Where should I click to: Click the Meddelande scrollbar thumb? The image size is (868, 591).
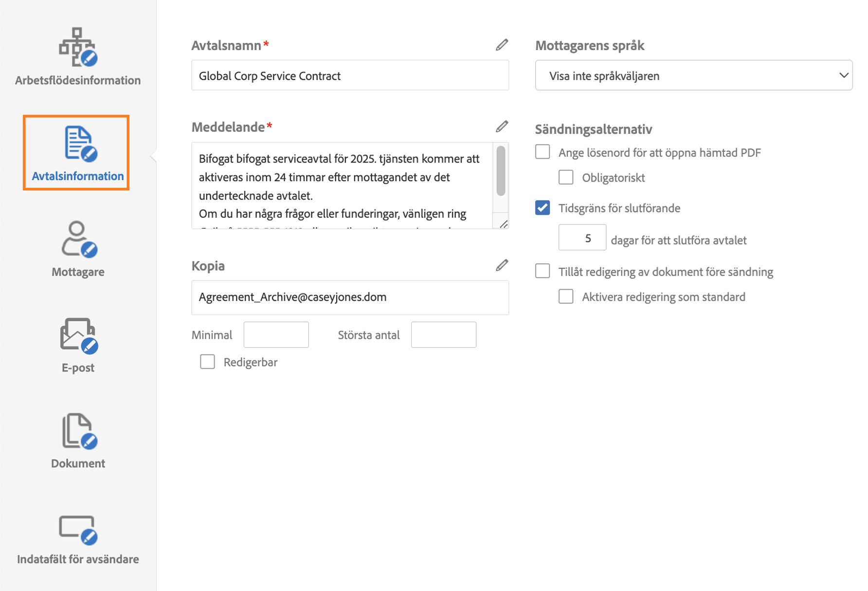point(501,170)
